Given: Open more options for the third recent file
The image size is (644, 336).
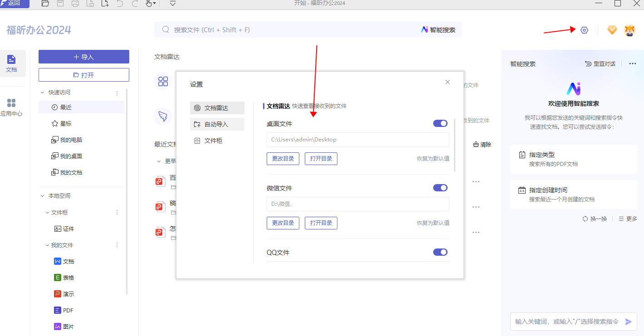Looking at the screenshot, I should (476, 232).
